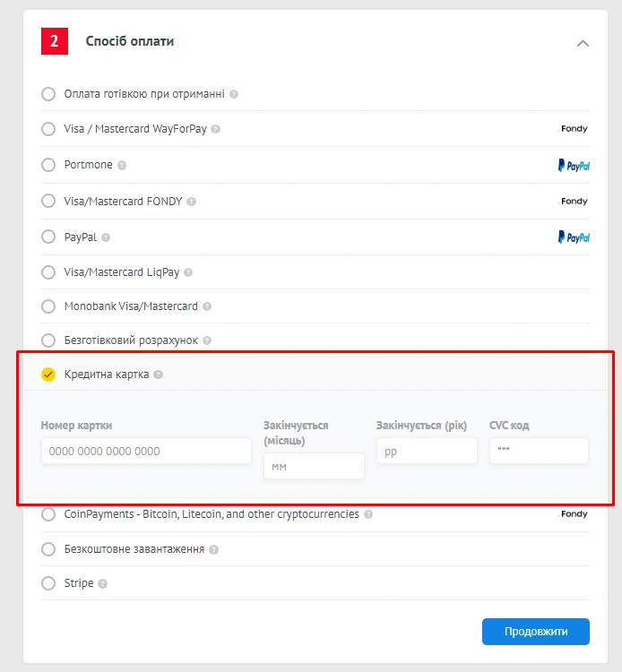
Task: Click help icon beside Visa/Mastercard FONDY
Action: pyautogui.click(x=191, y=202)
